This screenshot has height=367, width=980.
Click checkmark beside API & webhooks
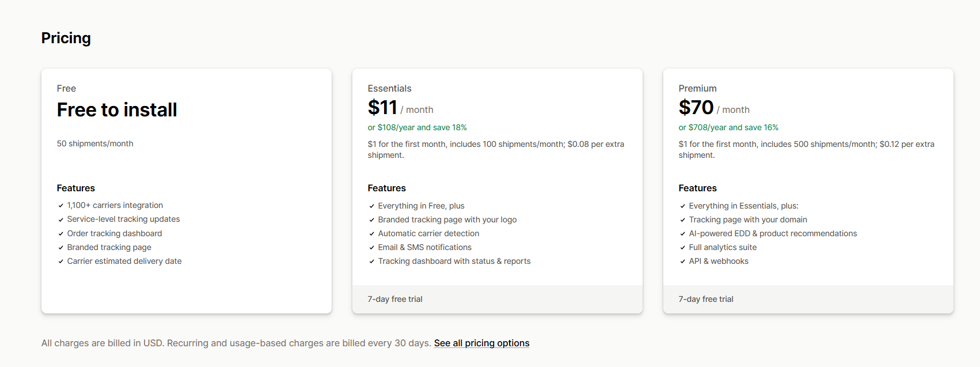682,262
